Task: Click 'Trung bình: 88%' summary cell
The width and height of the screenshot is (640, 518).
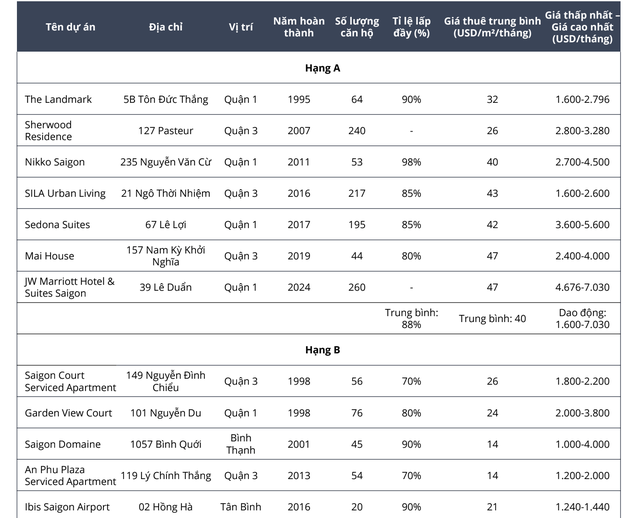Action: [x=411, y=318]
